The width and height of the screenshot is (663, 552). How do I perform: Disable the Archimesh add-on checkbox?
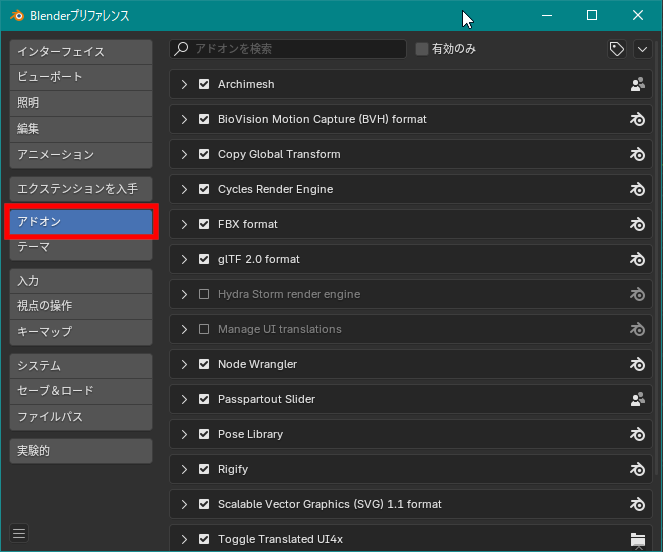(204, 84)
